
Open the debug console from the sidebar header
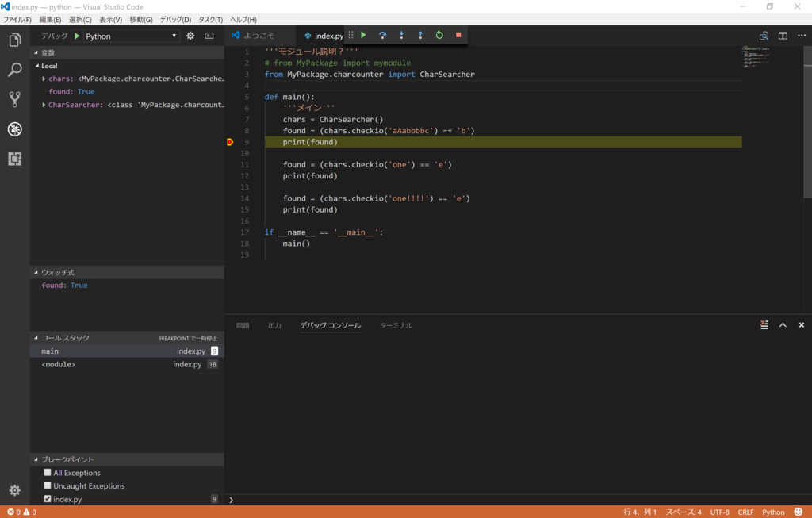point(209,36)
